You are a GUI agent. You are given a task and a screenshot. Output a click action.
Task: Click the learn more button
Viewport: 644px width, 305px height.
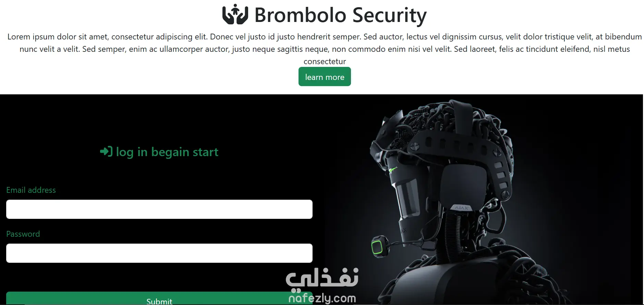coord(325,77)
